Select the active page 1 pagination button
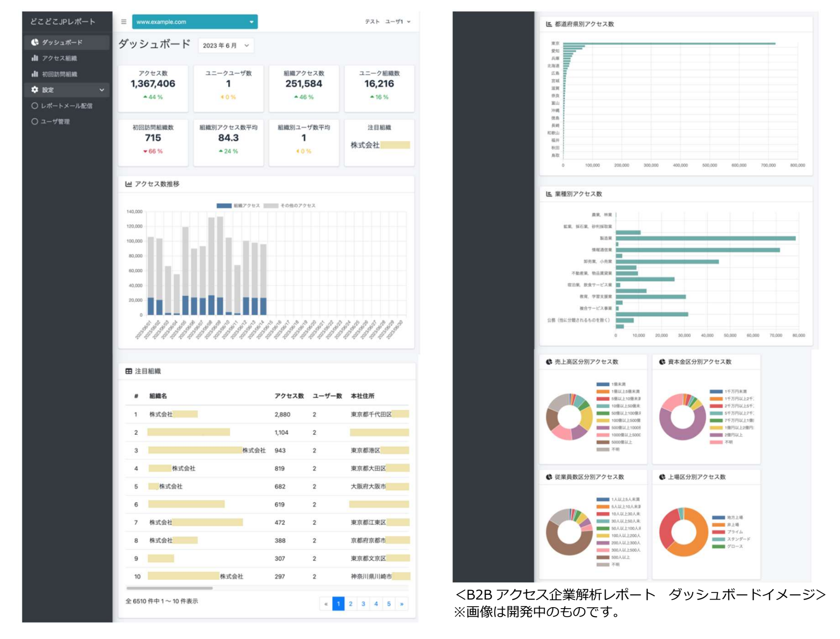The width and height of the screenshot is (840, 639). pyautogui.click(x=338, y=604)
